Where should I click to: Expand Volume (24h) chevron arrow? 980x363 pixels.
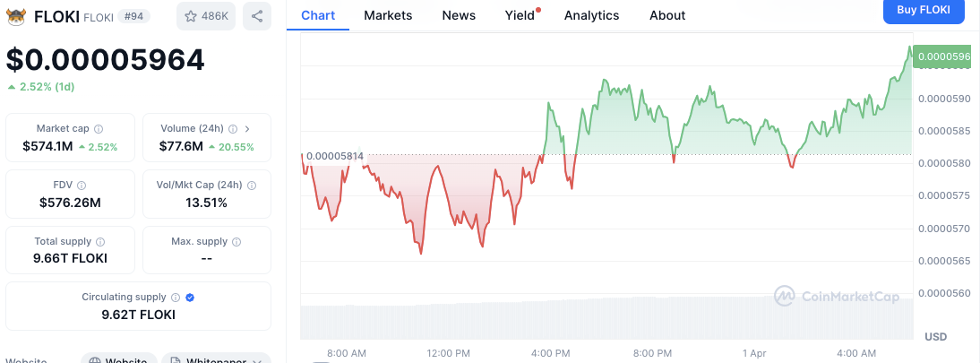(247, 129)
